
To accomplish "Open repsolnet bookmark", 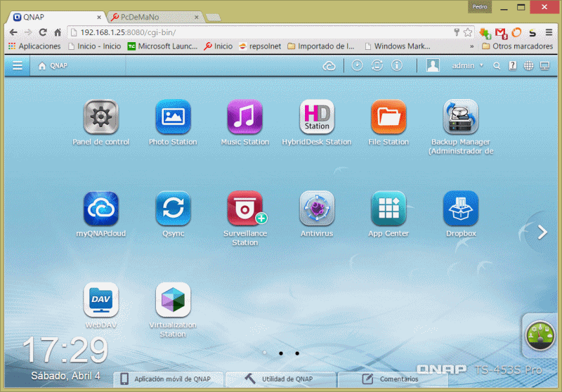I will point(260,46).
